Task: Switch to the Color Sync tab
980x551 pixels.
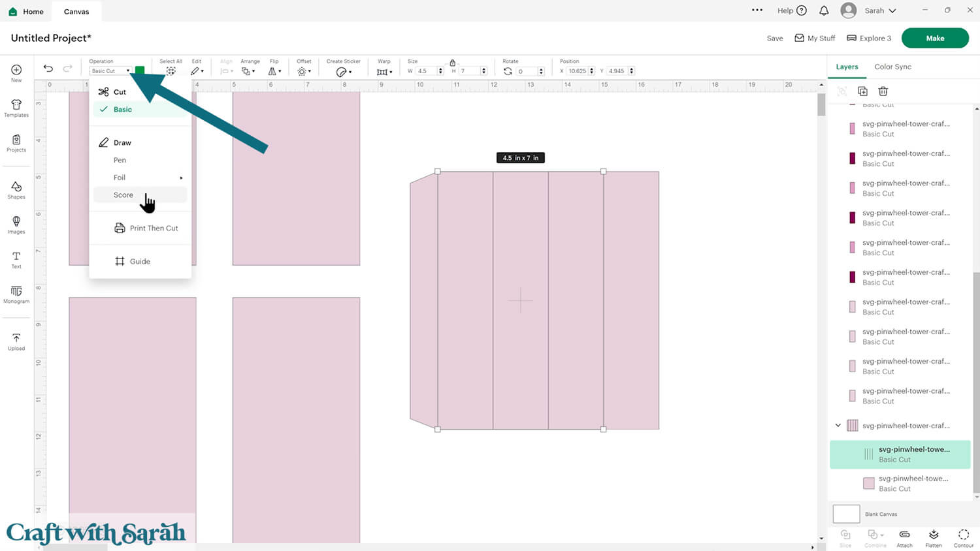Action: point(892,67)
